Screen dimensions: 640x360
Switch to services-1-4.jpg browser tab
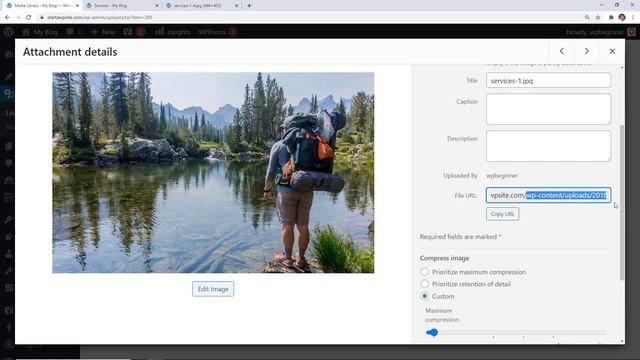[201, 6]
